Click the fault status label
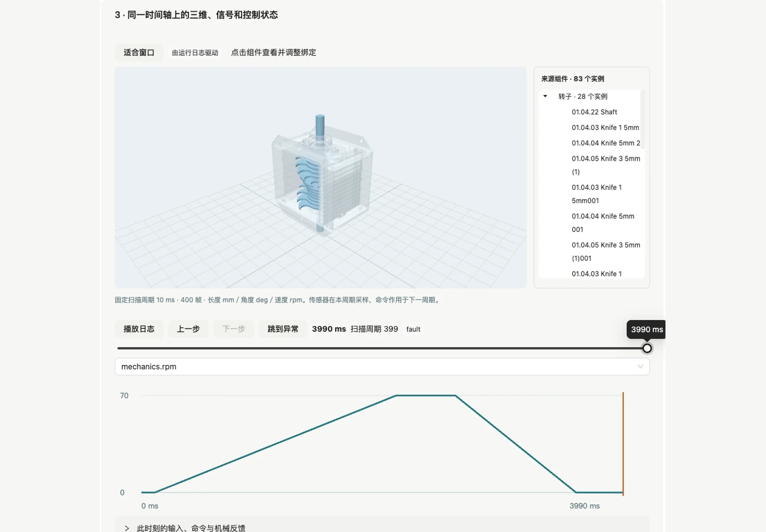Screen dimensions: 766x532 413,329
